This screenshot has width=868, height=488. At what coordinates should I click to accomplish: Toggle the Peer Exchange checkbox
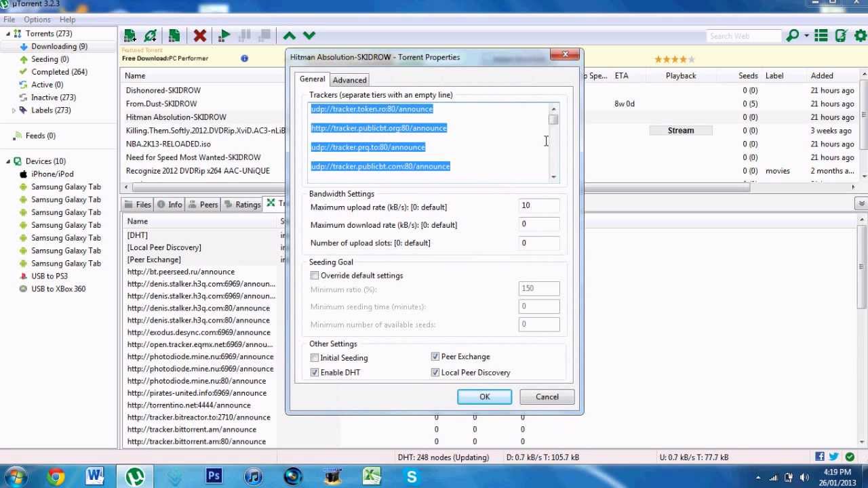tap(435, 357)
